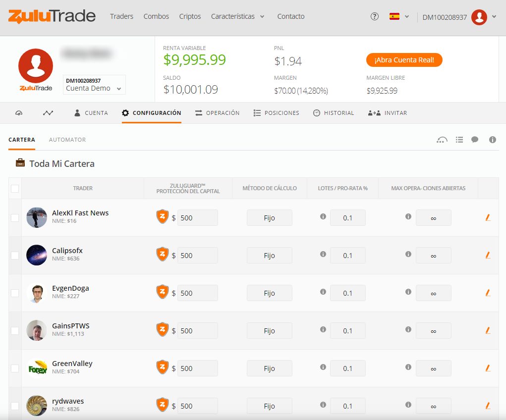Viewport: 506px width, 420px height.
Task: Switch to the list view icon
Action: [x=459, y=140]
